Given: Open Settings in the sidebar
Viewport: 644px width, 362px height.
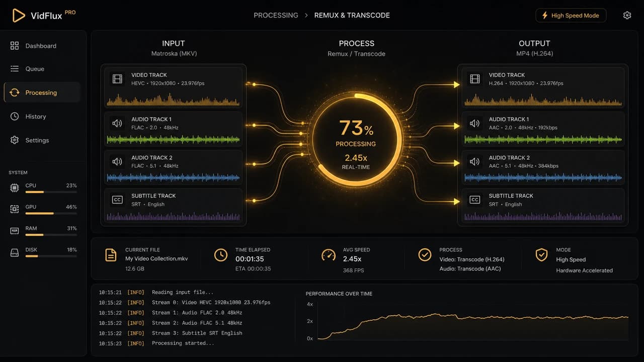Looking at the screenshot, I should (x=42, y=140).
